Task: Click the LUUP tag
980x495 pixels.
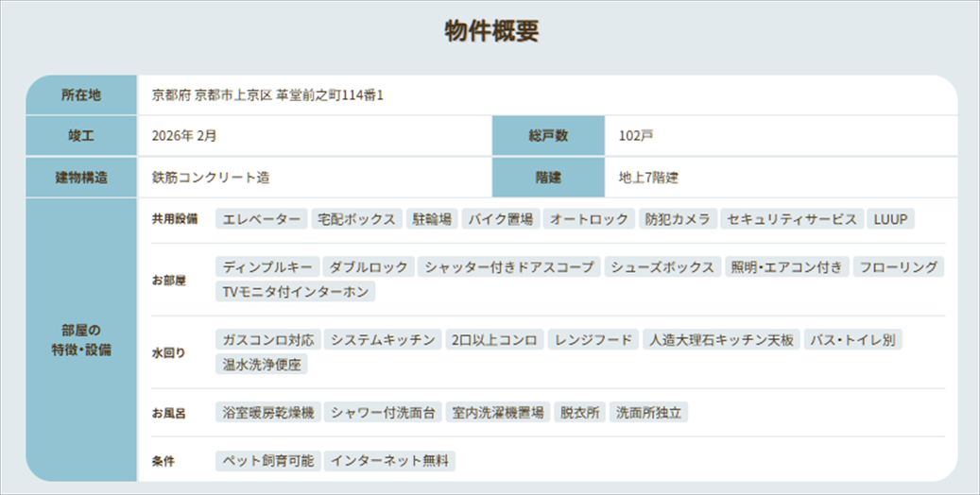Action: tap(890, 219)
